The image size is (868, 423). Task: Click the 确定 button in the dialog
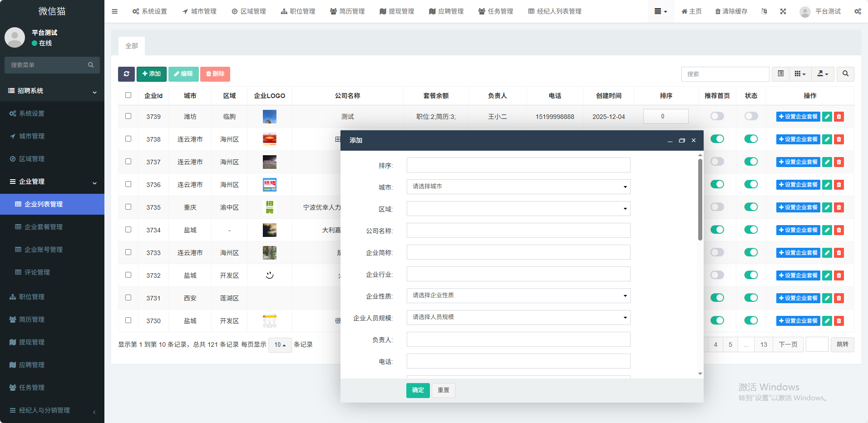(x=418, y=390)
